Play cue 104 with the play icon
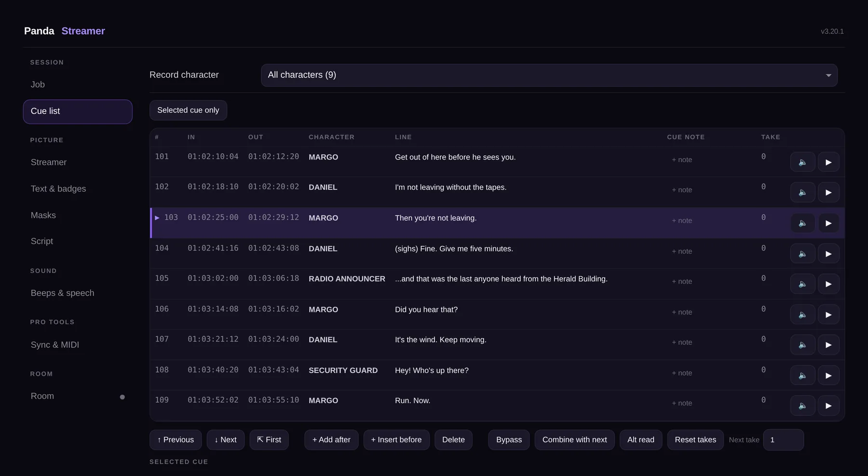The height and width of the screenshot is (476, 868). [828, 254]
